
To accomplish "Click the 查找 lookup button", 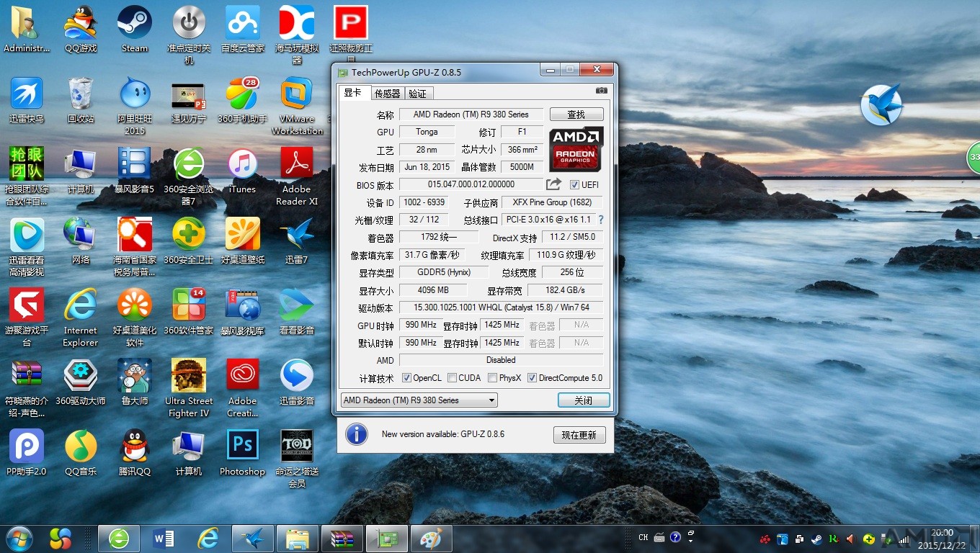I will [576, 114].
